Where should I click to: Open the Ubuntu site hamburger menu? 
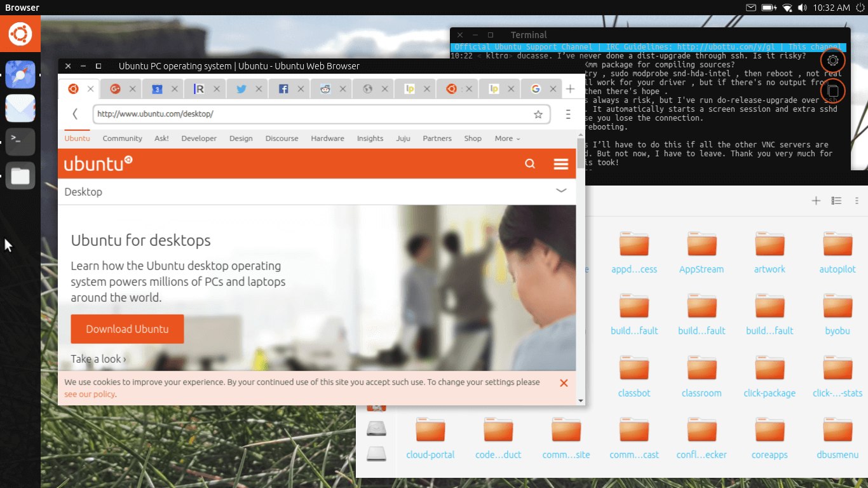tap(561, 164)
